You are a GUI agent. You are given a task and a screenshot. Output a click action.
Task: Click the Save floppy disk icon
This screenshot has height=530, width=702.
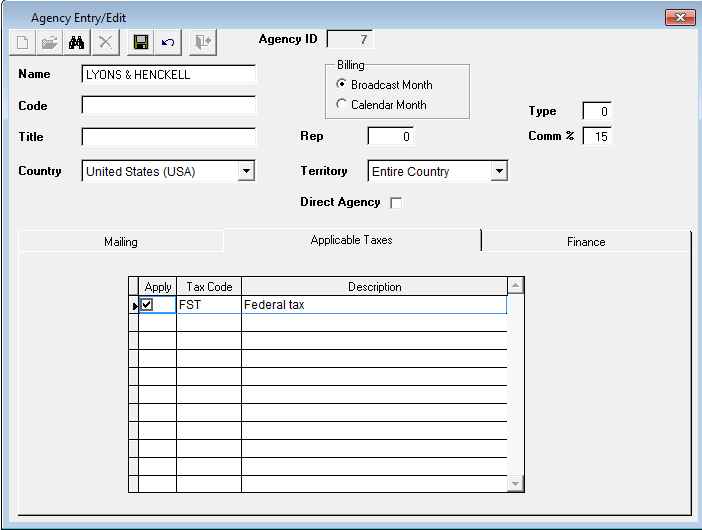coord(141,42)
